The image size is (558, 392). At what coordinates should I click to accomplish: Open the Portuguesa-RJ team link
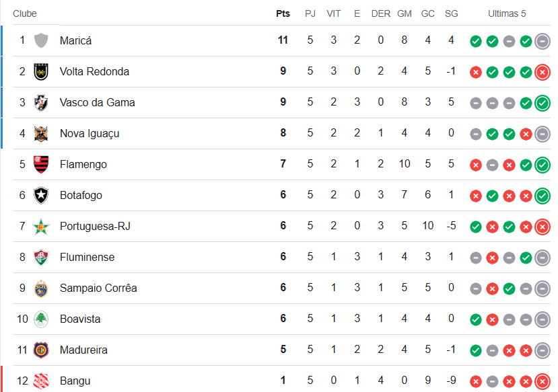pyautogui.click(x=95, y=226)
